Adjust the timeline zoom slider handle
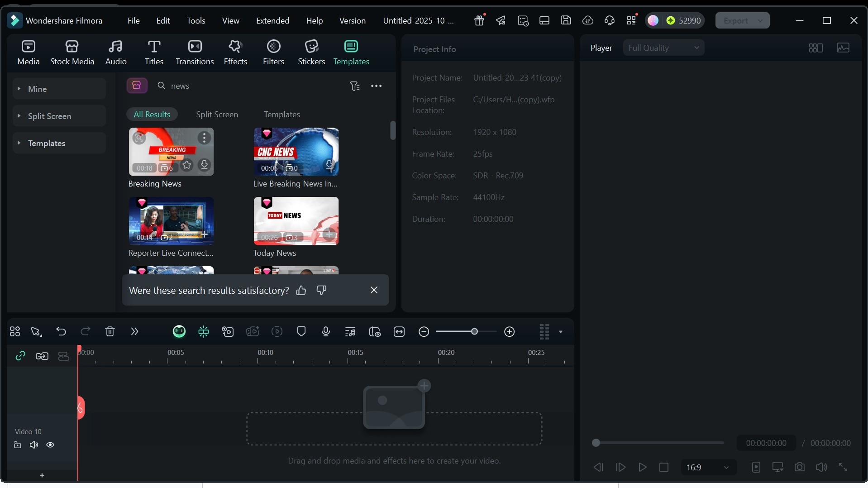868x488 pixels. [474, 332]
